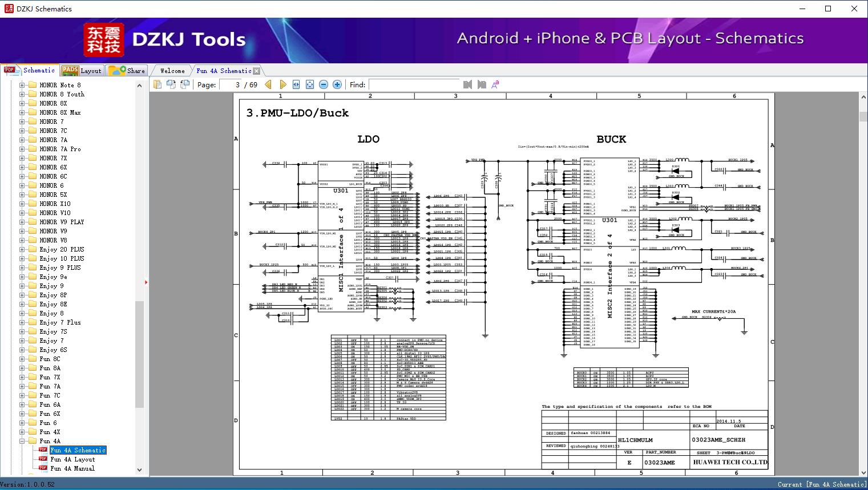The image size is (868, 490).
Task: Click the sidebar tree scrollbar thumb
Action: pyautogui.click(x=139, y=354)
